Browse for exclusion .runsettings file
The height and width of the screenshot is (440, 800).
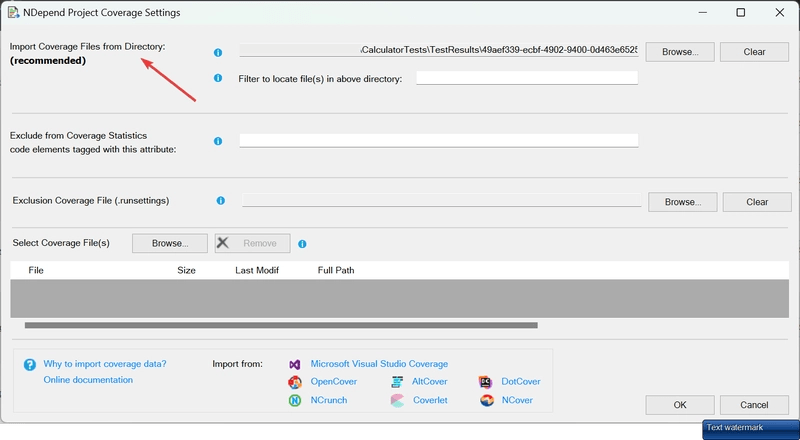point(683,202)
